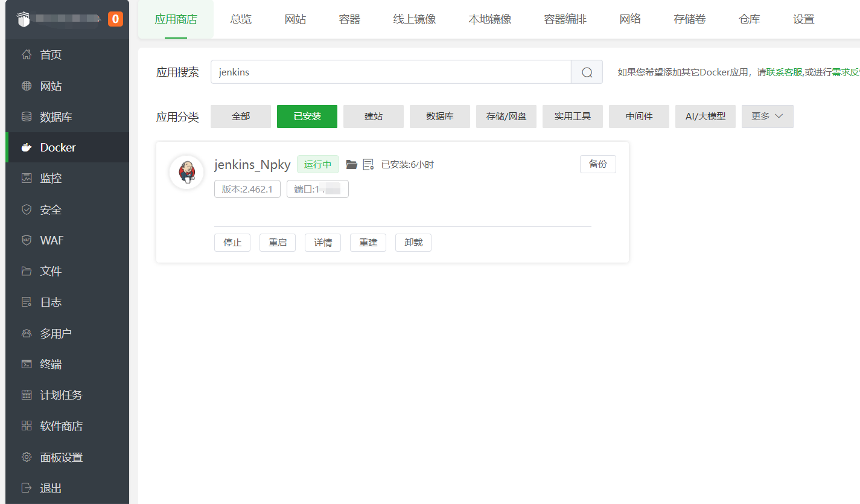Click the 版本:2.462.1 tag
This screenshot has width=860, height=504.
[247, 189]
